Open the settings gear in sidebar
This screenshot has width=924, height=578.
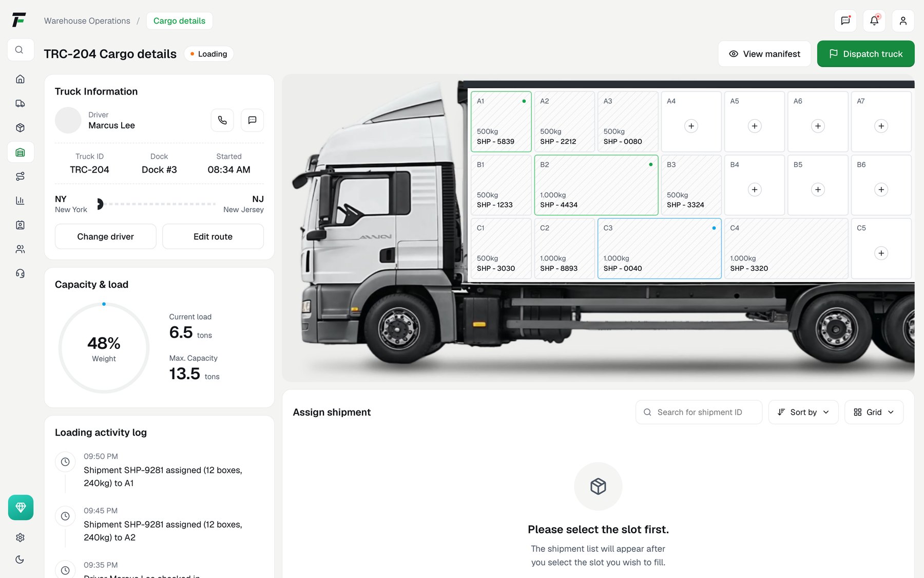pyautogui.click(x=21, y=537)
